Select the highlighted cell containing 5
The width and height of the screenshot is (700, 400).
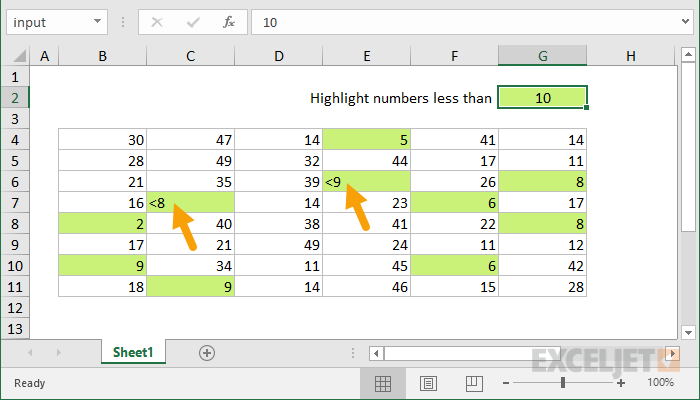367,140
